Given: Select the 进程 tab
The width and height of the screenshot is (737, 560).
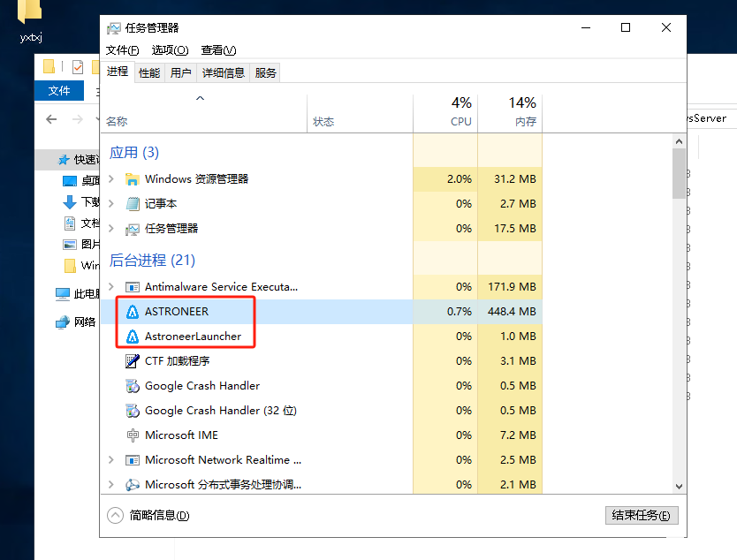Looking at the screenshot, I should coord(118,72).
